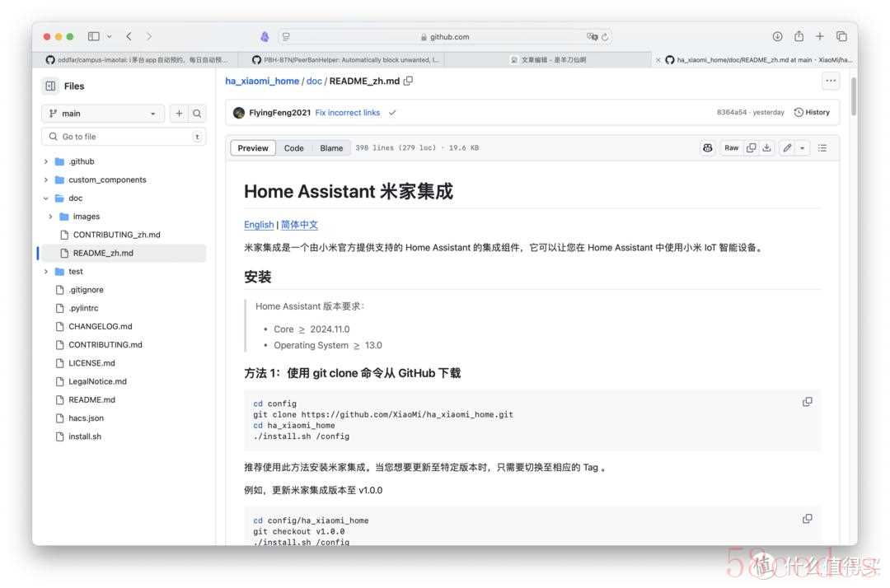This screenshot has height=588, width=890.
Task: Open the Fix incorrect links commit
Action: tap(348, 113)
